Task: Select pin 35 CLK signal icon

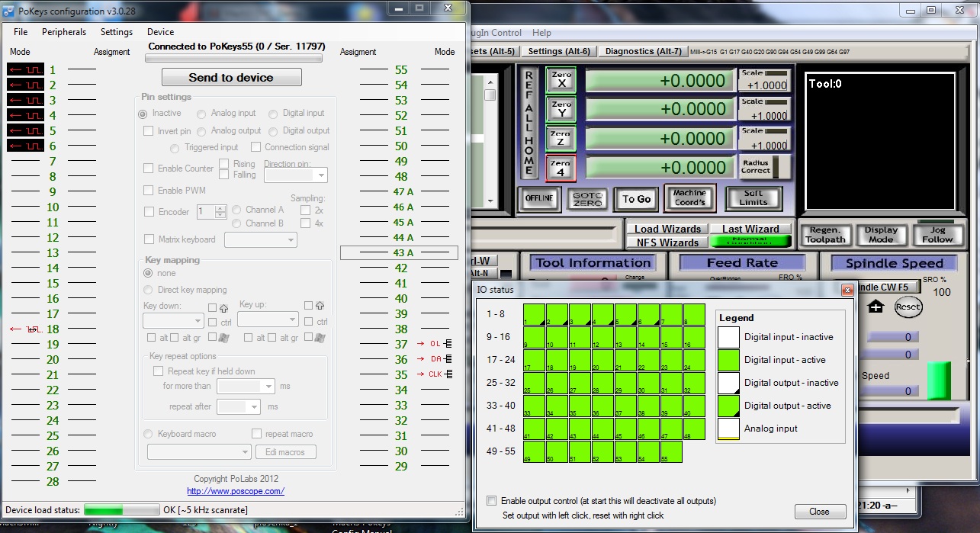Action: point(435,374)
